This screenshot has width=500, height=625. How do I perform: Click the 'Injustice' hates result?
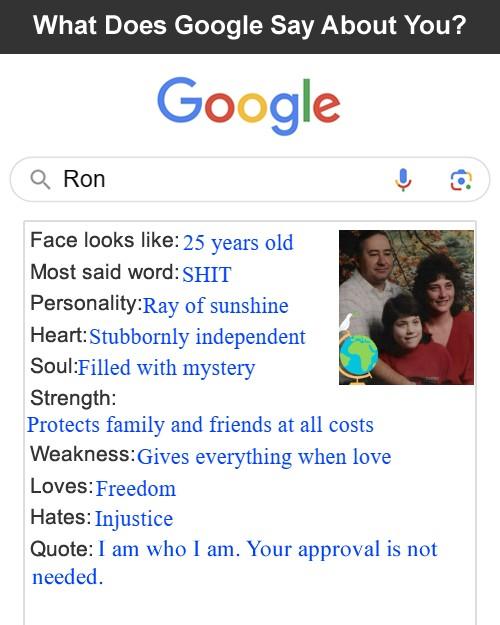pyautogui.click(x=134, y=519)
